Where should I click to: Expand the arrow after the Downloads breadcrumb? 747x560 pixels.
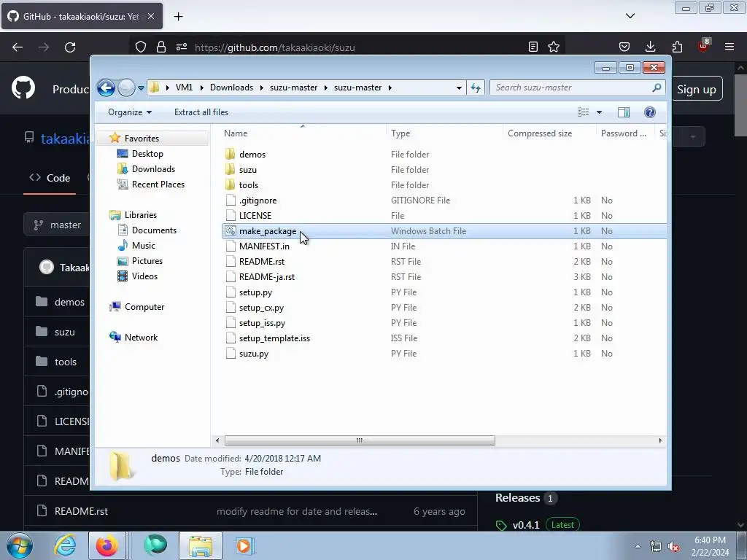263,87
